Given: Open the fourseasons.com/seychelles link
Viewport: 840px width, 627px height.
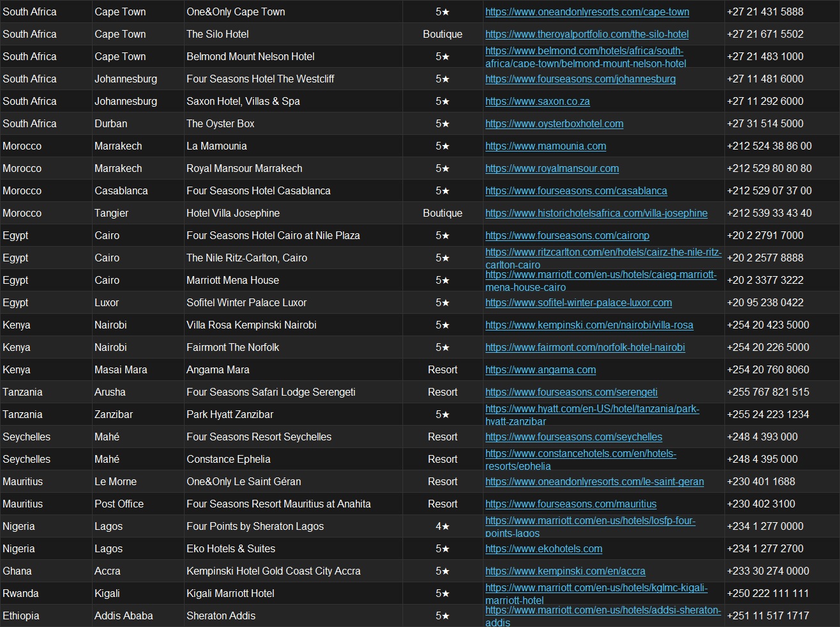Looking at the screenshot, I should (x=574, y=437).
